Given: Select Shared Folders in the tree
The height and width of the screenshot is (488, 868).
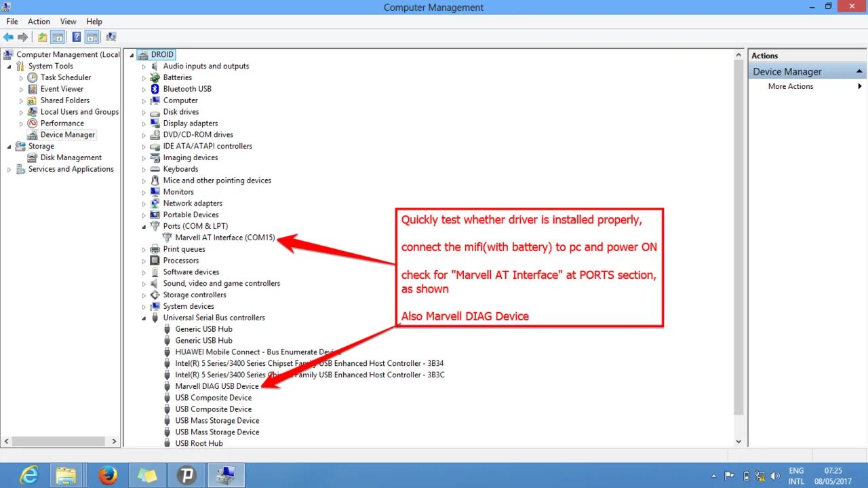Looking at the screenshot, I should click(64, 100).
